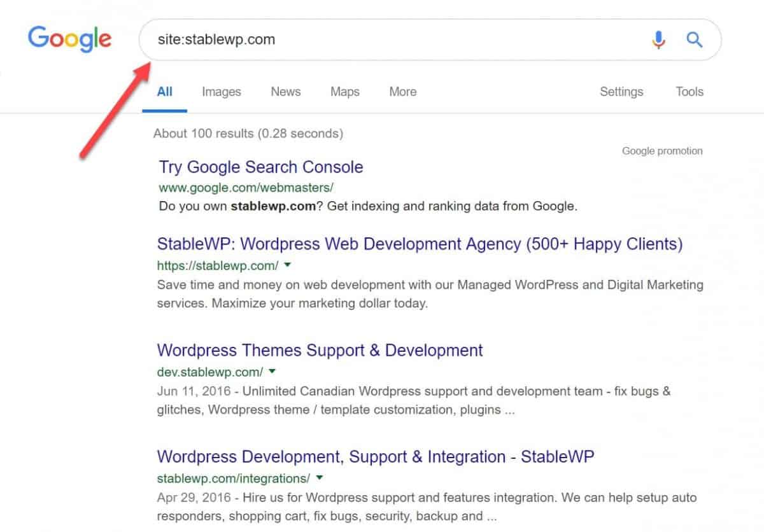Click 'Do you own stablewp.com?' description
The image size is (764, 532).
pyautogui.click(x=367, y=207)
